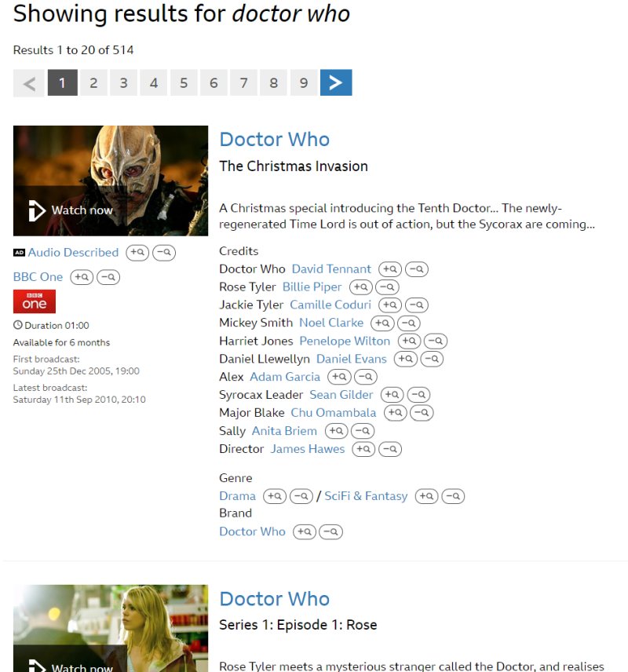This screenshot has width=628, height=672.
Task: Add Anita Briem to search
Action: coord(336,431)
